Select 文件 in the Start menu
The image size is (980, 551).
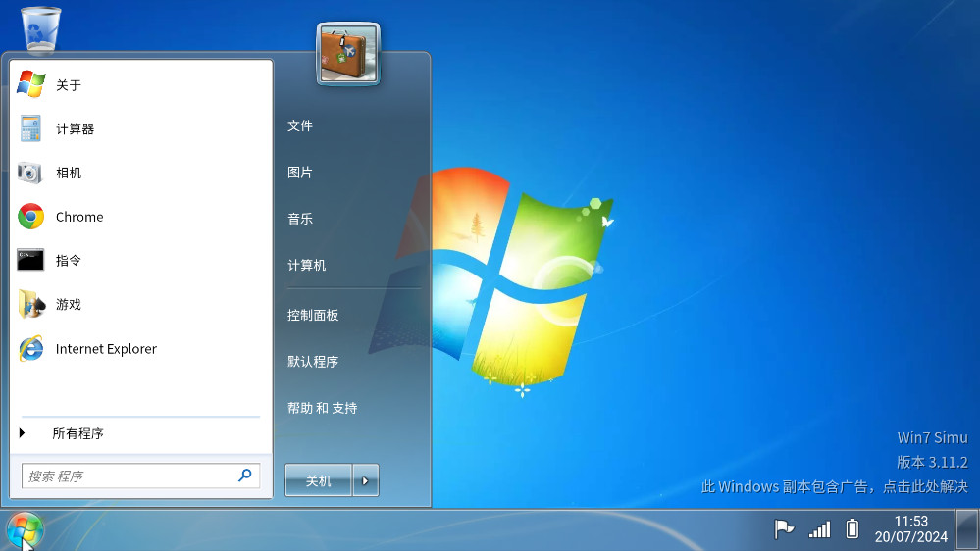coord(300,125)
